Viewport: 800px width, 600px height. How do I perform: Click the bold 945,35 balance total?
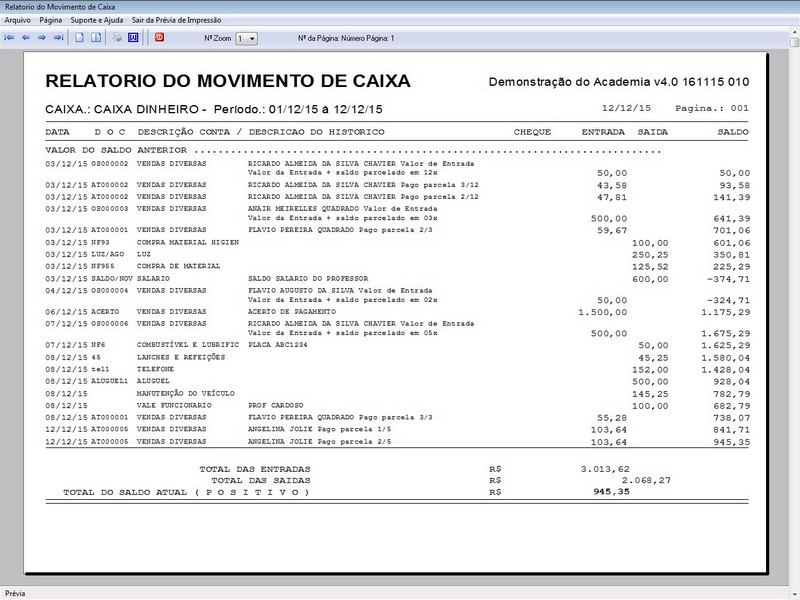611,492
